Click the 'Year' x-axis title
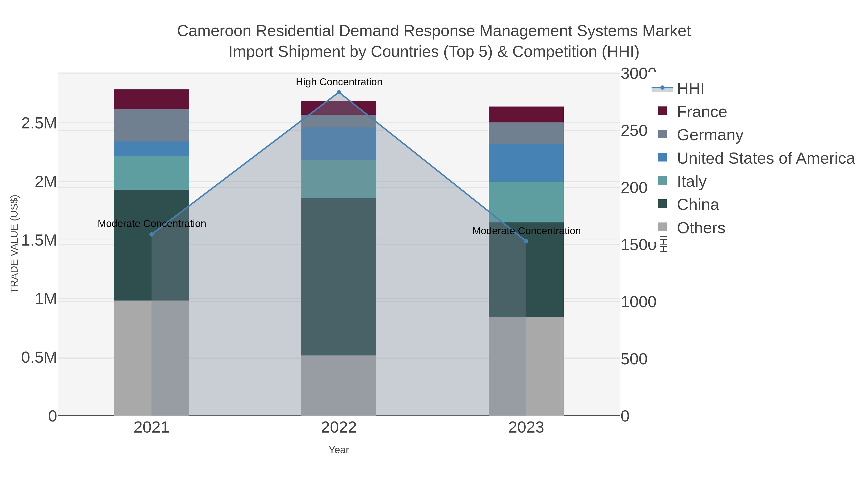 (339, 450)
